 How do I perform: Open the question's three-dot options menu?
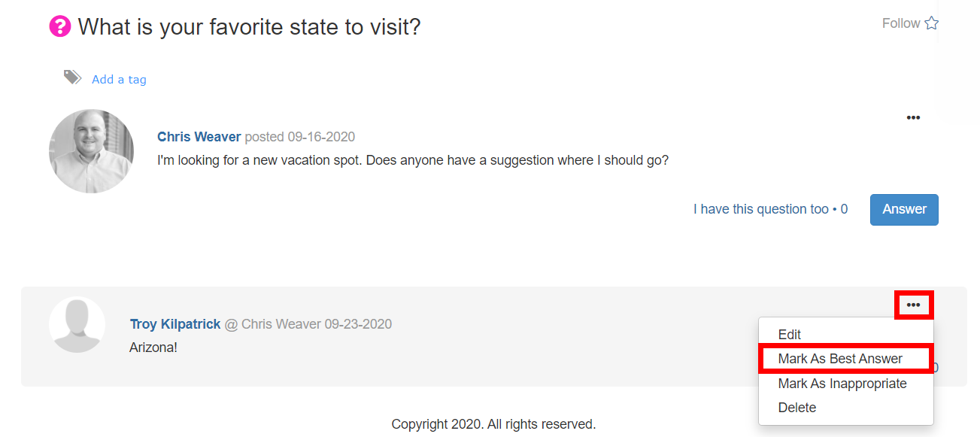tap(913, 117)
